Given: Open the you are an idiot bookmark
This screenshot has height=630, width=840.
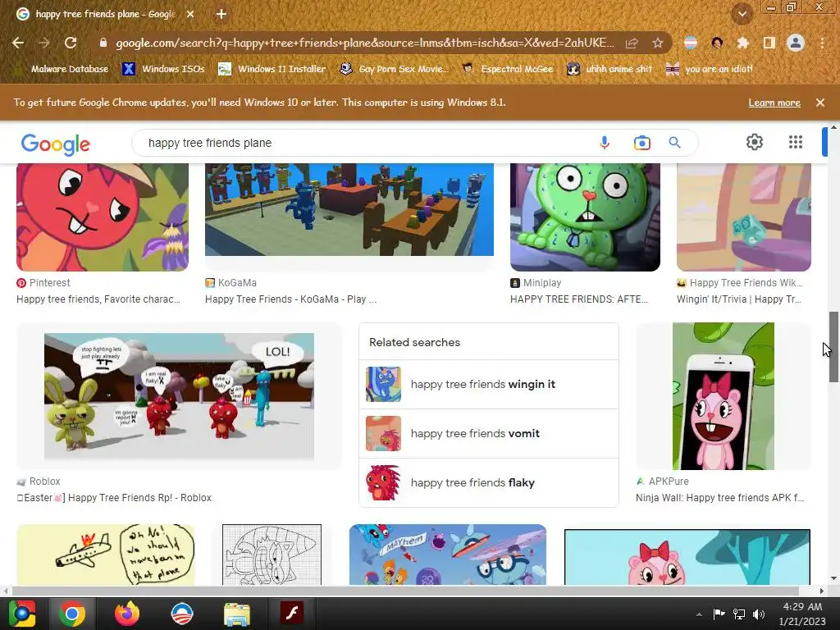Looking at the screenshot, I should click(709, 69).
